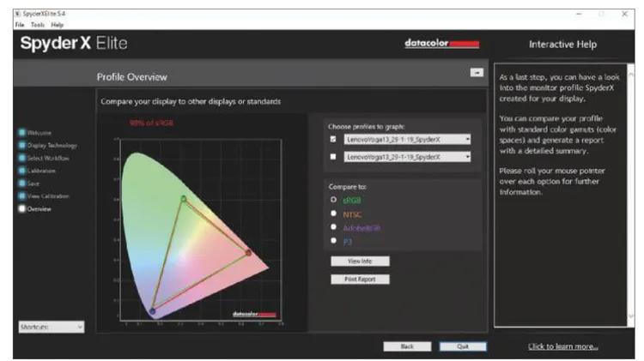Go to the Welcome step label

click(39, 133)
